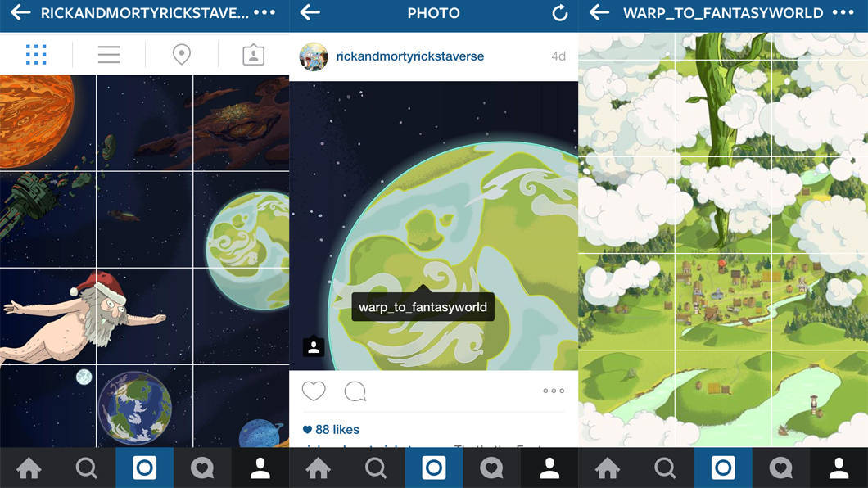
Task: Open Search in the left panel's bottom bar
Action: pos(86,468)
